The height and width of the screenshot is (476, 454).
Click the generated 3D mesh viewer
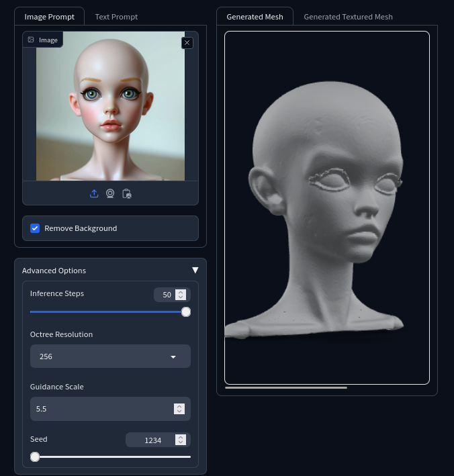(x=327, y=207)
